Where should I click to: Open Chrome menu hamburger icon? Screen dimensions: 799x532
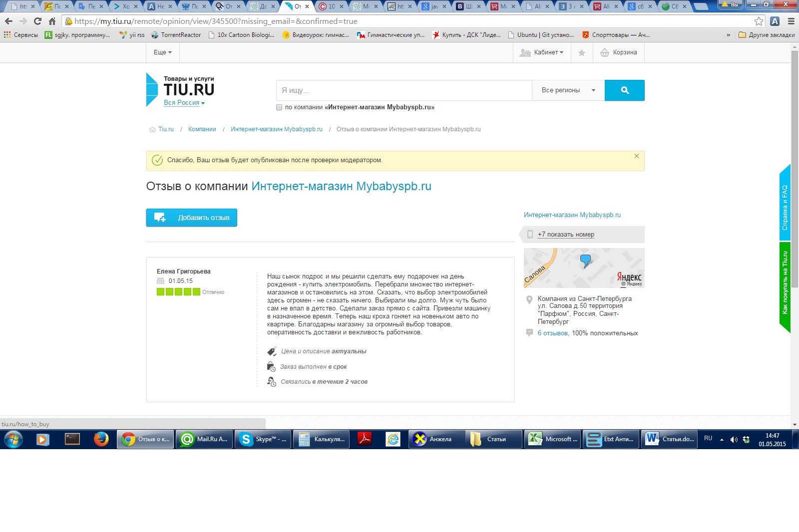(791, 21)
